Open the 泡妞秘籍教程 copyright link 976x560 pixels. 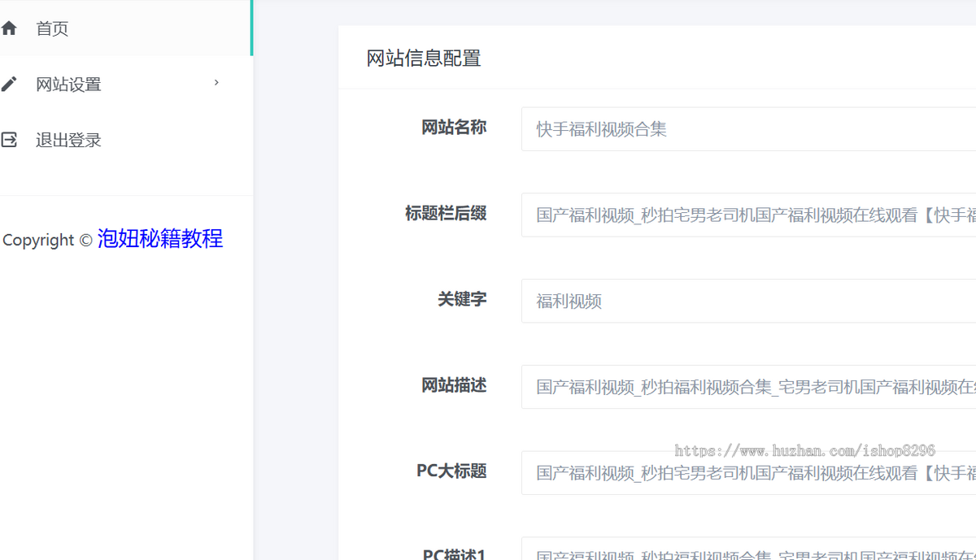click(x=160, y=239)
